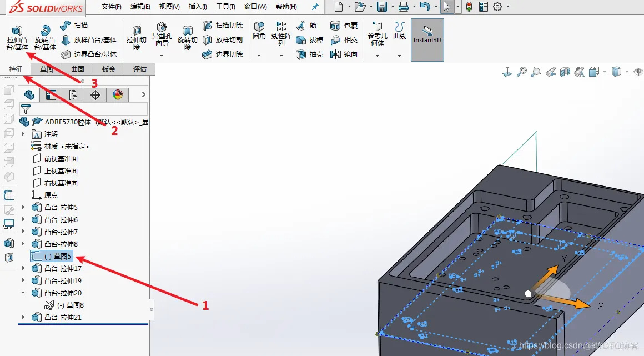Open the 工具(T) menu

coord(225,7)
